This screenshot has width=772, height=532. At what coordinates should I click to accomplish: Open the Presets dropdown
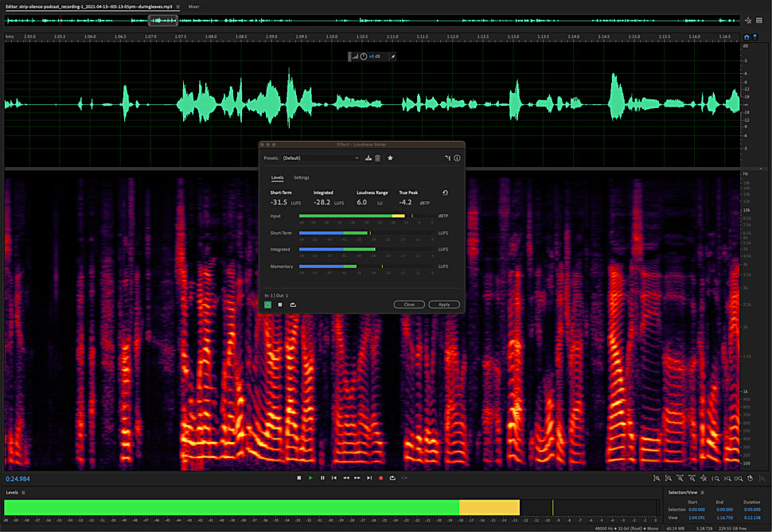point(322,158)
